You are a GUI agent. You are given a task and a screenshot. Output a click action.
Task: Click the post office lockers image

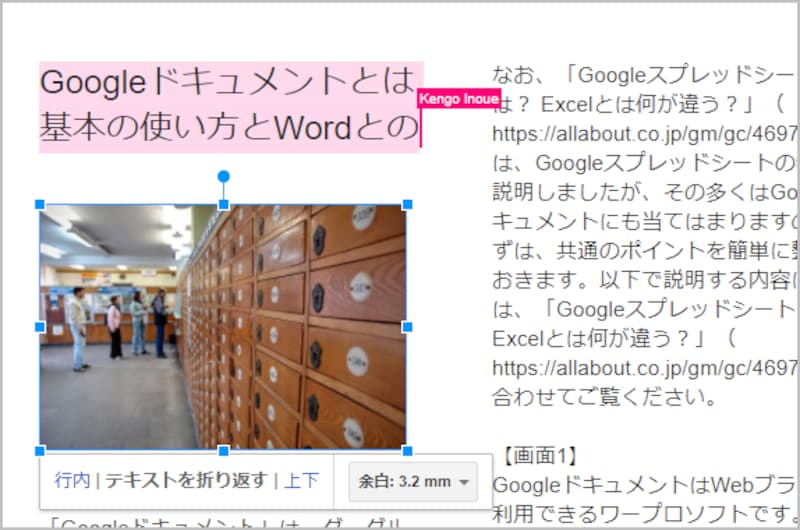point(223,327)
